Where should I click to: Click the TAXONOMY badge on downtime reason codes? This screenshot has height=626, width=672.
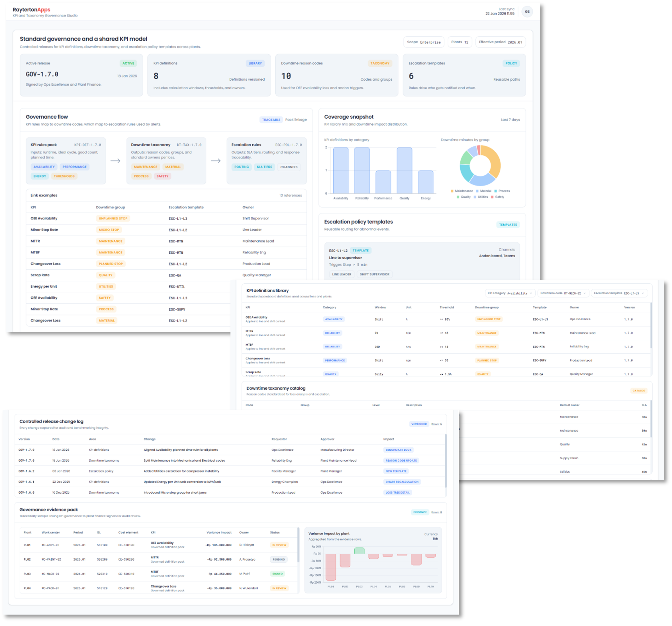380,63
